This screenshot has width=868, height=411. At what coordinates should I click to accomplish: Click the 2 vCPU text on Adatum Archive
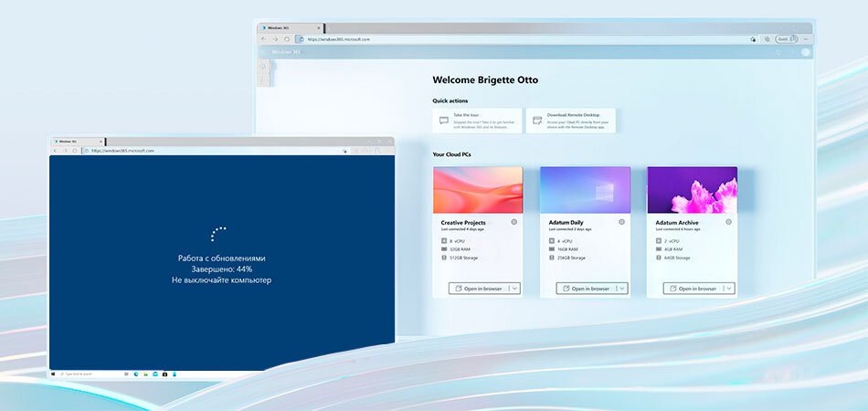pyautogui.click(x=672, y=241)
